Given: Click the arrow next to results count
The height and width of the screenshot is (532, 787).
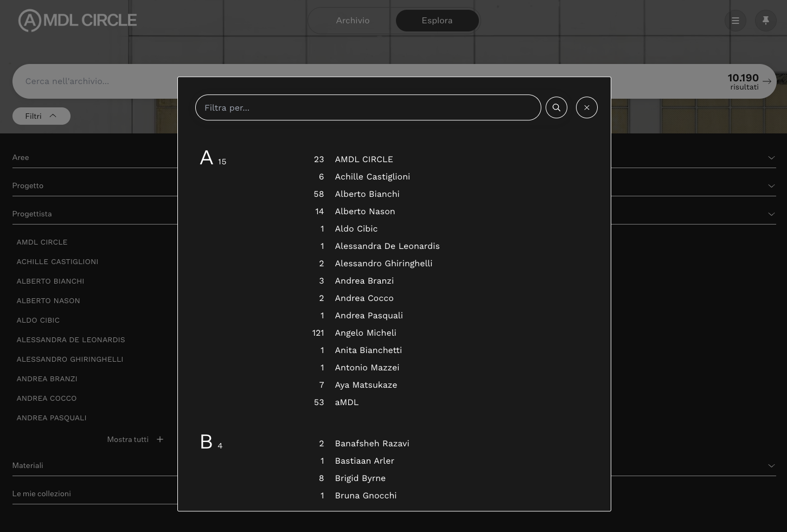Looking at the screenshot, I should [x=766, y=81].
